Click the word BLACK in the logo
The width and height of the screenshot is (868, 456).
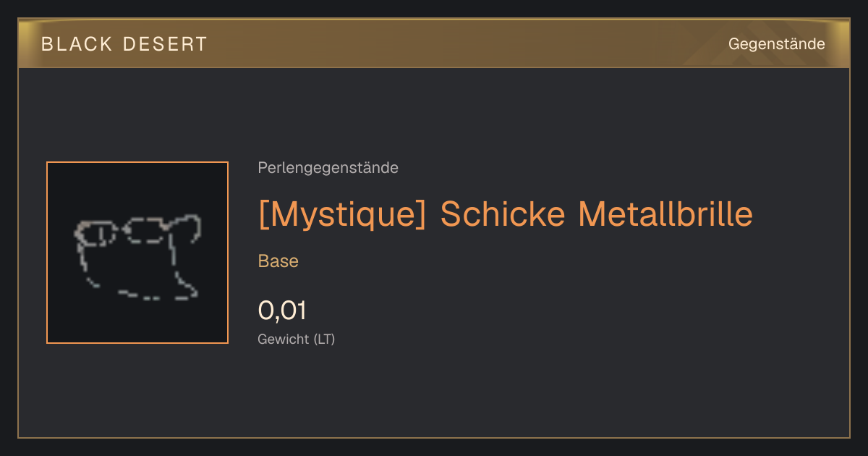(77, 44)
